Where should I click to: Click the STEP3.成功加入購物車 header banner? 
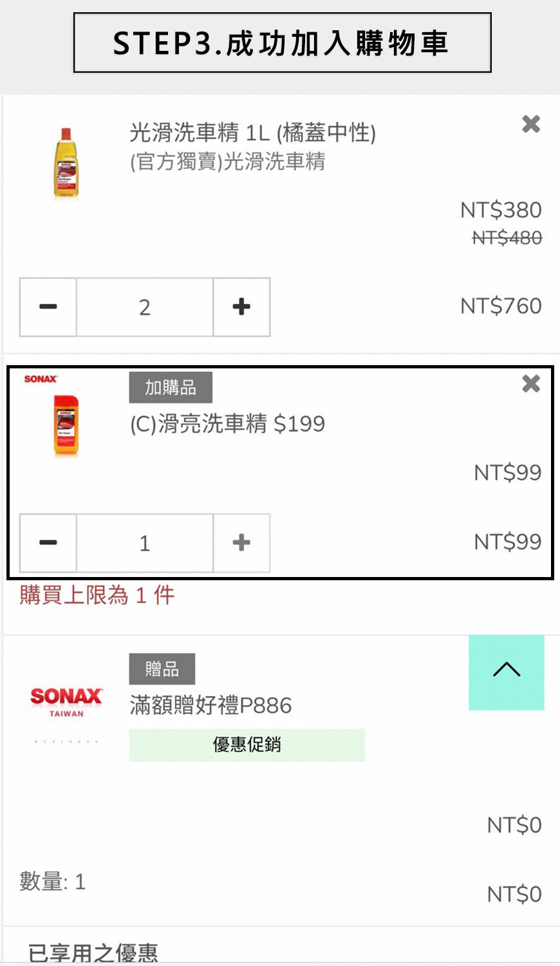coord(282,43)
